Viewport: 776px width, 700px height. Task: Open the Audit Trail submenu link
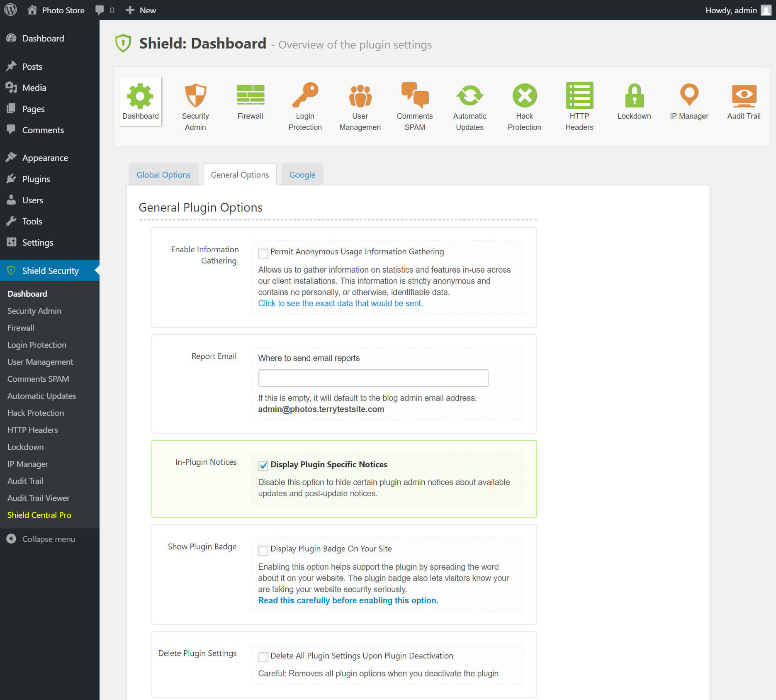click(25, 481)
